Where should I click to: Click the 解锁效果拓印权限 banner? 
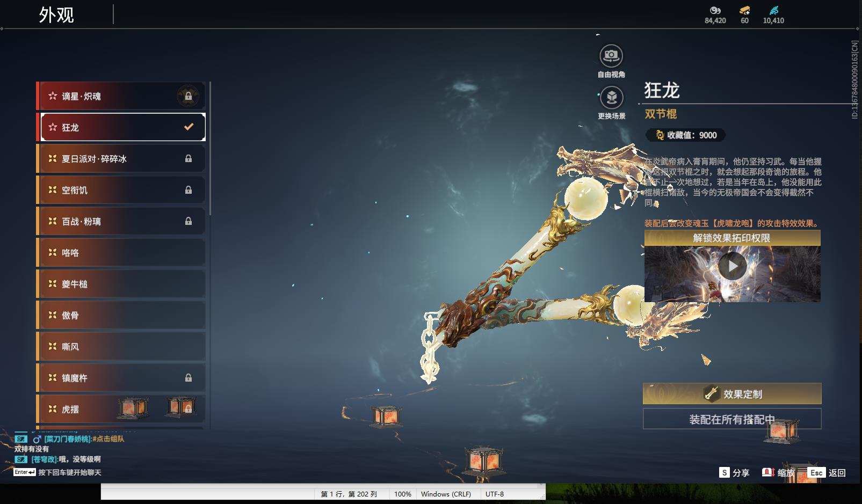click(x=732, y=238)
